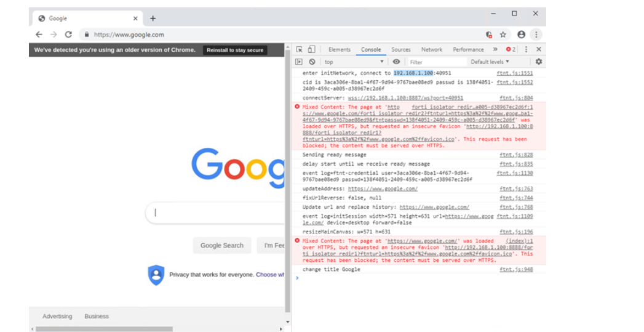This screenshot has width=644, height=332.
Task: Open the Performance tab
Action: [468, 49]
